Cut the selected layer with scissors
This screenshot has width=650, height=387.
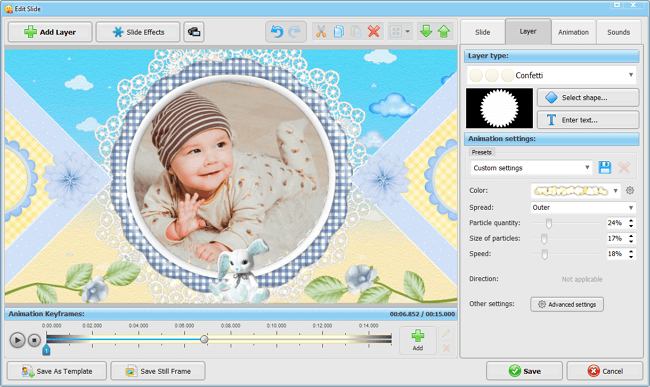[x=321, y=31]
